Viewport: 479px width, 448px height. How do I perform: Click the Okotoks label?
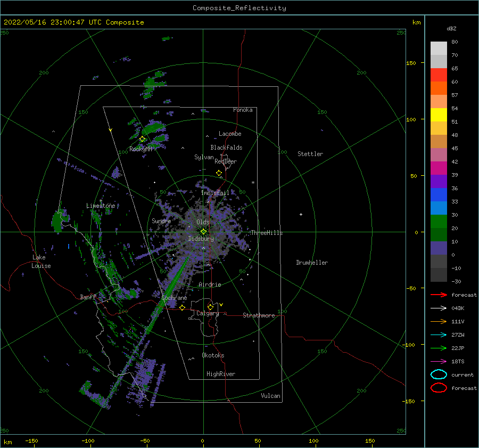point(213,355)
